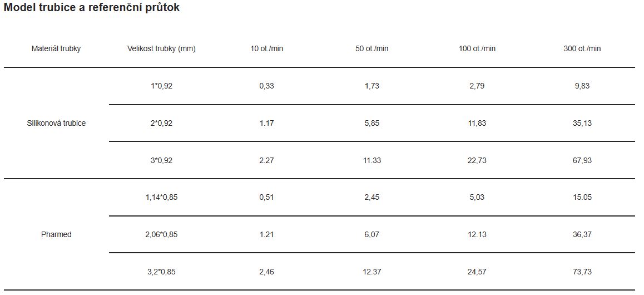Select flow value 67,93
644x295 pixels.
[x=582, y=160]
